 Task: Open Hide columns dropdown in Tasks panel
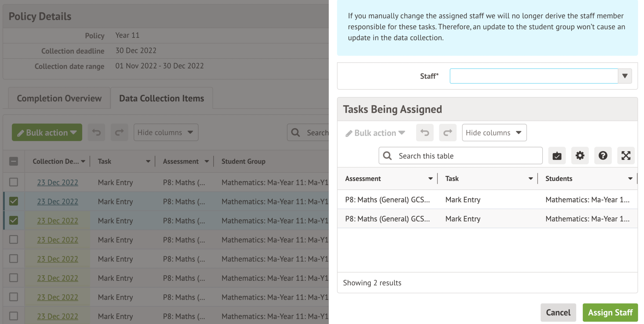[494, 133]
